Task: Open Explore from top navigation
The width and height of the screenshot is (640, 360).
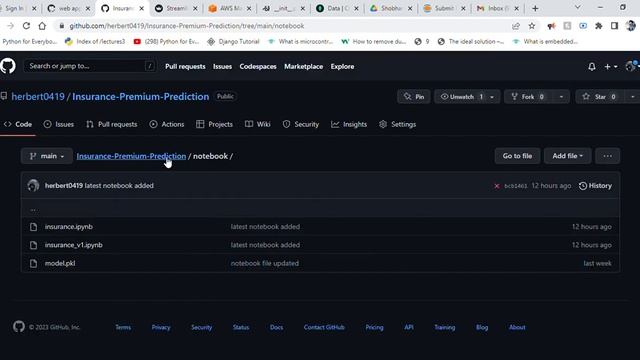Action: [x=342, y=67]
